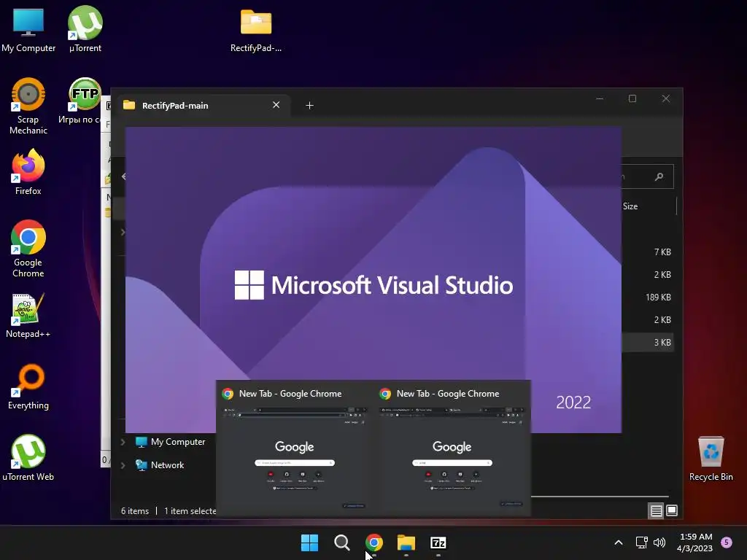Select My Computer in the navigation tree

[171, 442]
